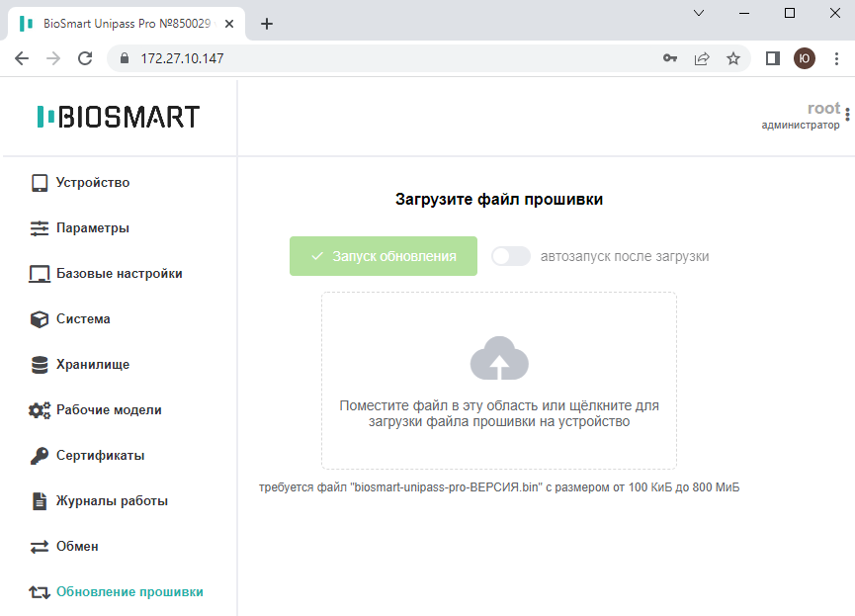
Task: Select the Обновление прошивки menu item
Action: [x=129, y=592]
